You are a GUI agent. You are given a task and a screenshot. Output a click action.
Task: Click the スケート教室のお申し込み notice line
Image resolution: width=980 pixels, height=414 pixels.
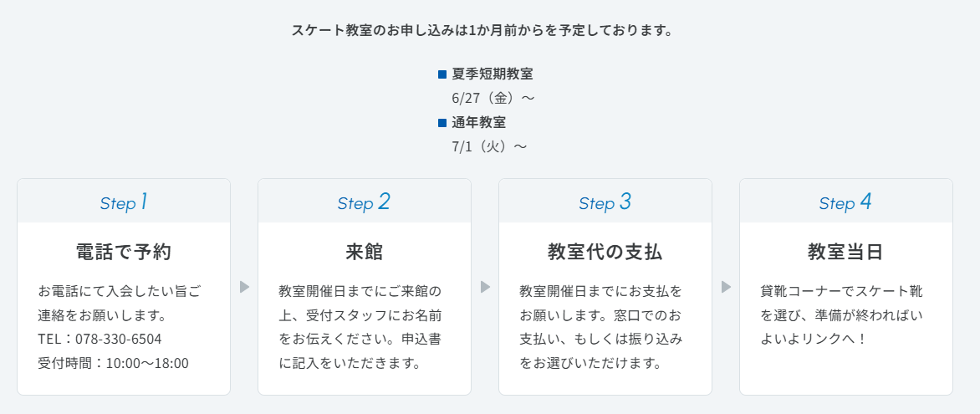(482, 30)
